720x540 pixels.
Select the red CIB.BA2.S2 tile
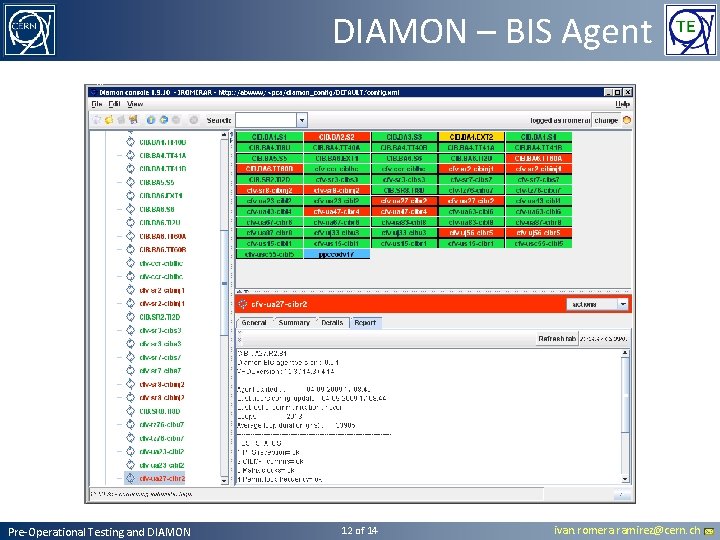[x=337, y=137]
